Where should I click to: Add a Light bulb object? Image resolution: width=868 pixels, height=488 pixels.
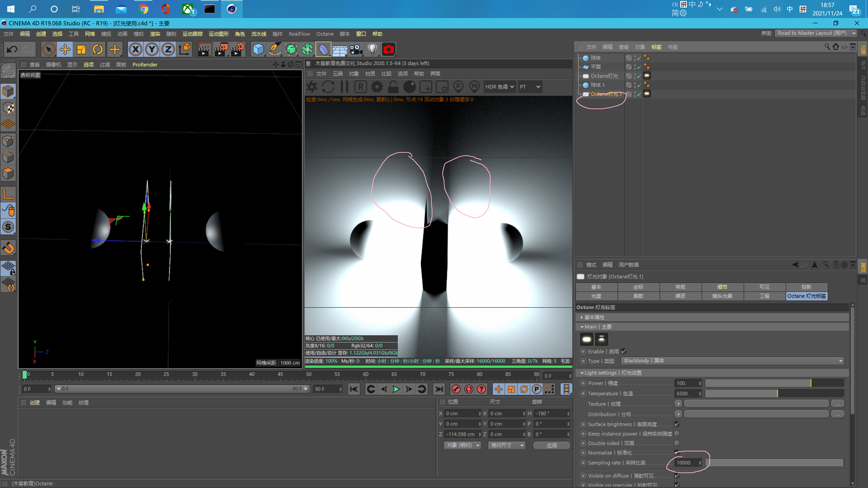tap(372, 49)
